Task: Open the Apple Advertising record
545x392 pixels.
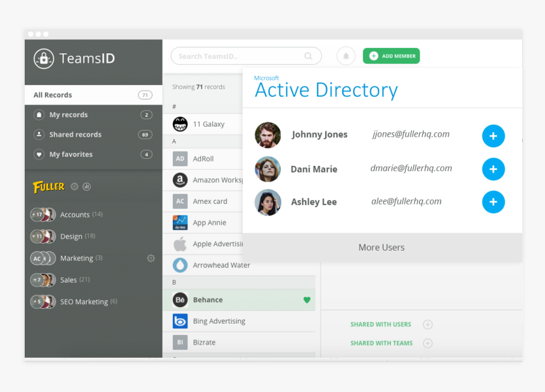Action: tap(203, 244)
